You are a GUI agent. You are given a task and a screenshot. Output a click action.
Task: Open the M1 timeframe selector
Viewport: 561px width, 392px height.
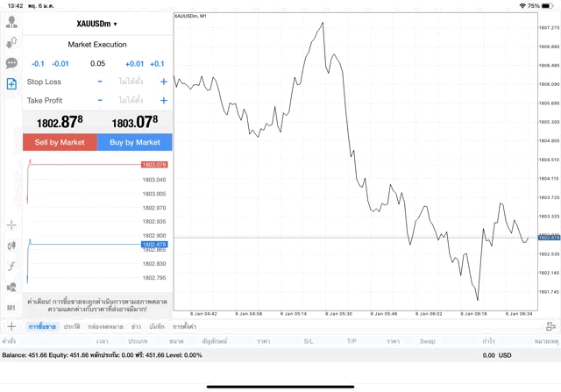[x=11, y=308]
